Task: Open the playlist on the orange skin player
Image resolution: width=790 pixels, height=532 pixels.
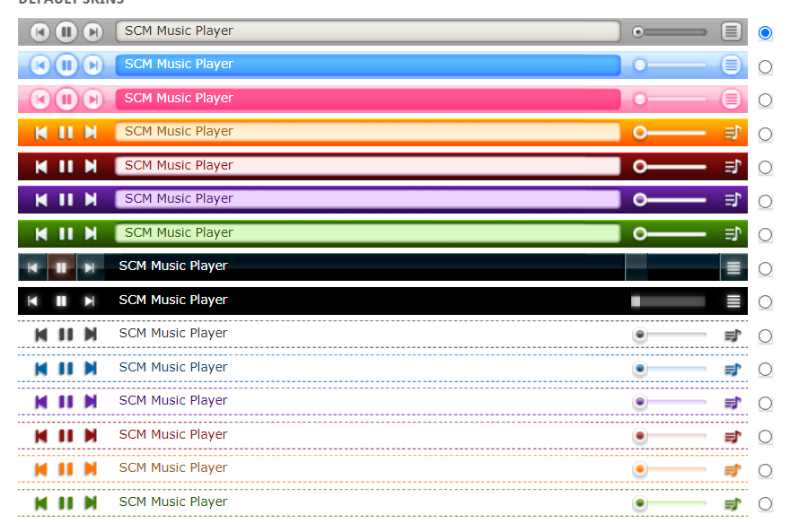Action: 732,133
